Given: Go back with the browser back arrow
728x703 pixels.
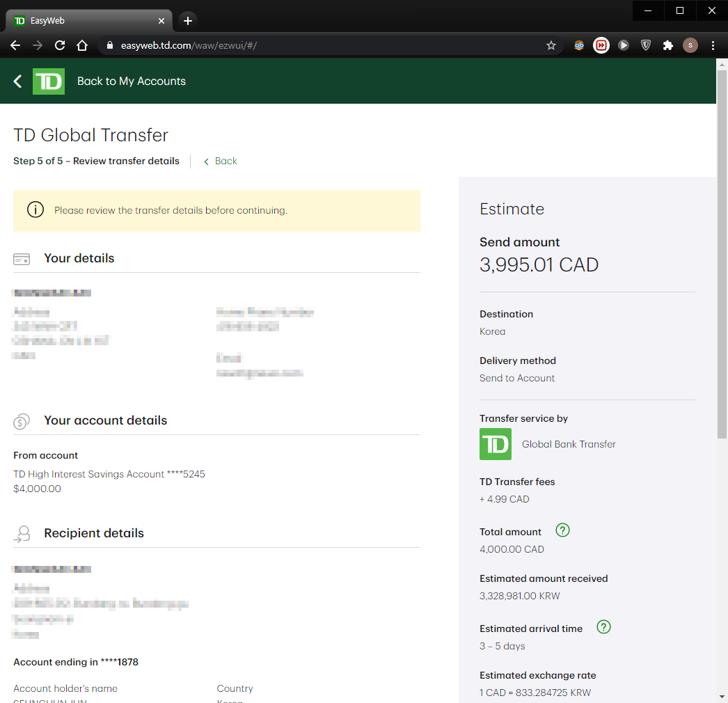Looking at the screenshot, I should tap(15, 45).
